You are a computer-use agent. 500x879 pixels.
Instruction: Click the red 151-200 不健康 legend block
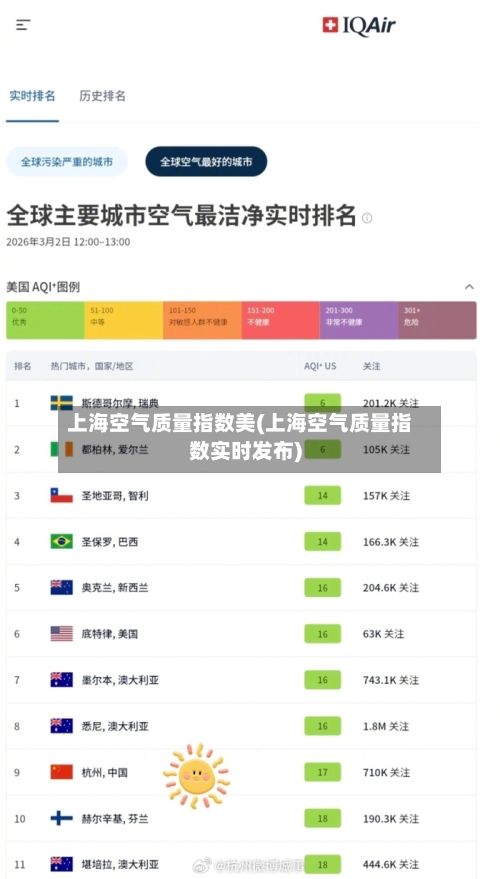(x=281, y=320)
